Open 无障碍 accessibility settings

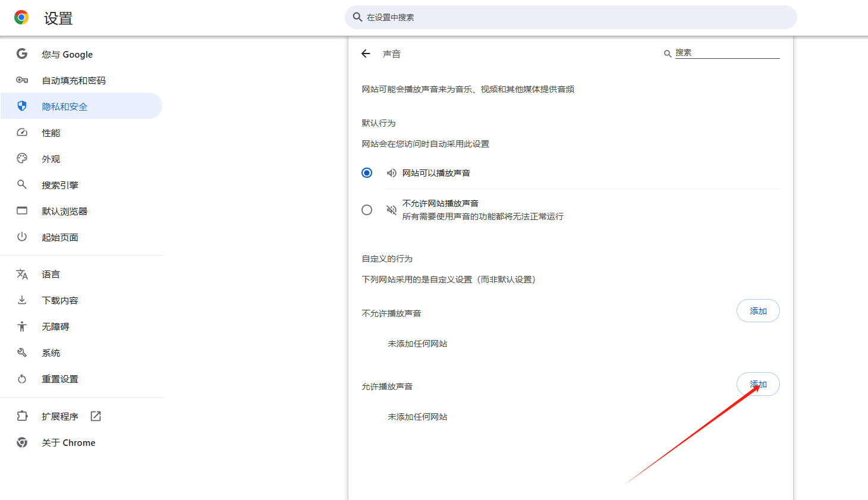point(55,326)
